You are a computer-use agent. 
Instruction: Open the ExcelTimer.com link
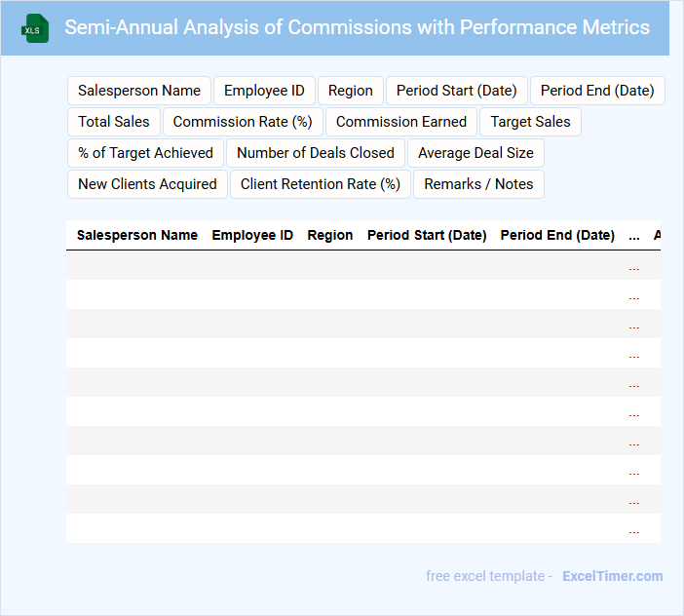click(612, 576)
